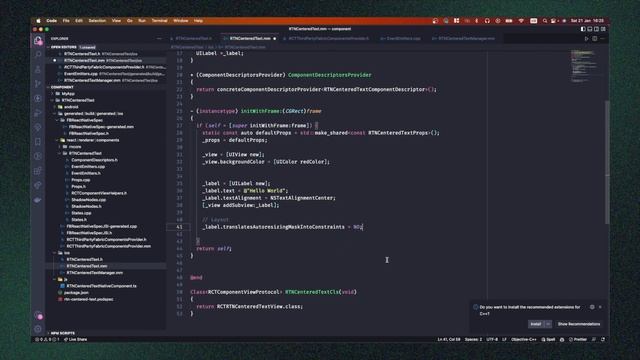
Task: Open the Terminal menu
Action: tap(159, 21)
